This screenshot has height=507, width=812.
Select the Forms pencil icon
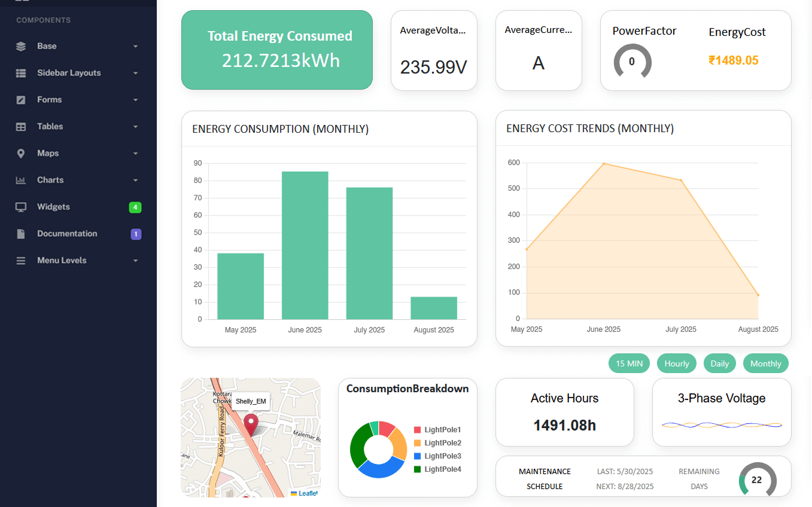(x=21, y=99)
